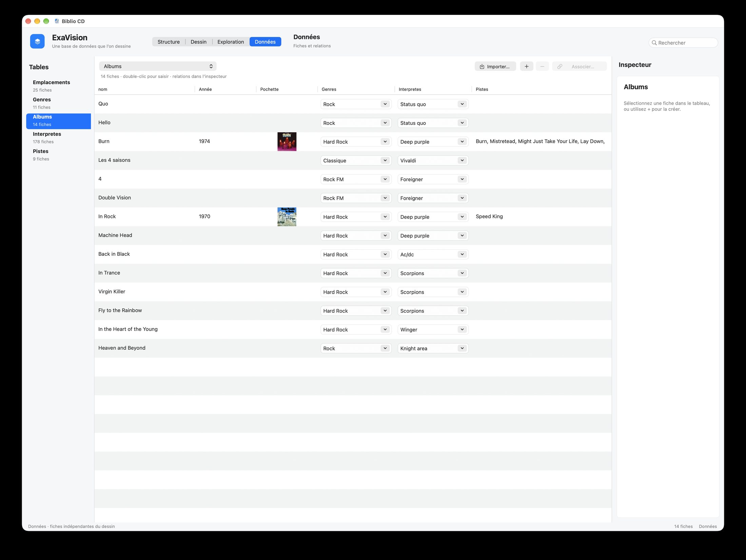The height and width of the screenshot is (560, 746).
Task: Select the Données tab
Action: point(265,42)
